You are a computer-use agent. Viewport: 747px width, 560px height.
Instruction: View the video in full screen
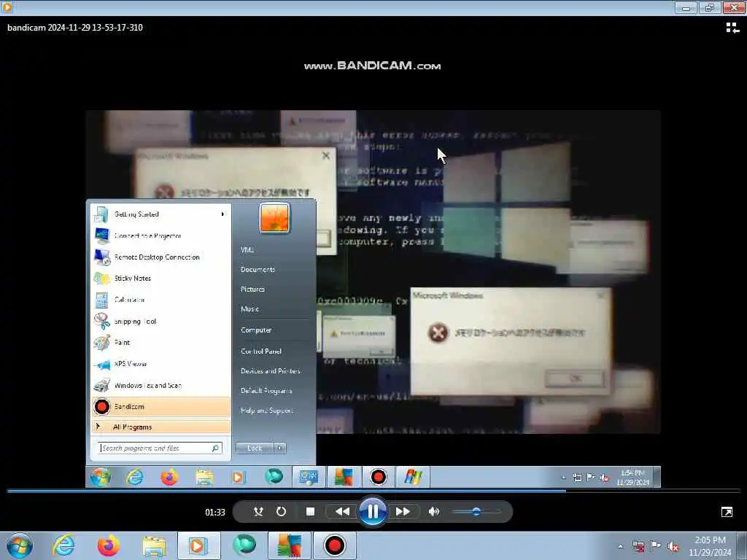[727, 512]
